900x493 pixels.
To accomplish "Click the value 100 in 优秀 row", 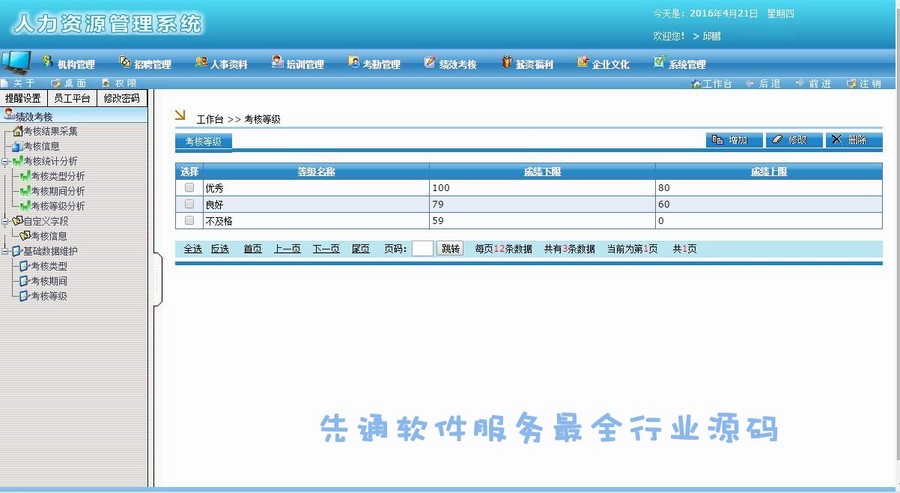I will tap(441, 188).
